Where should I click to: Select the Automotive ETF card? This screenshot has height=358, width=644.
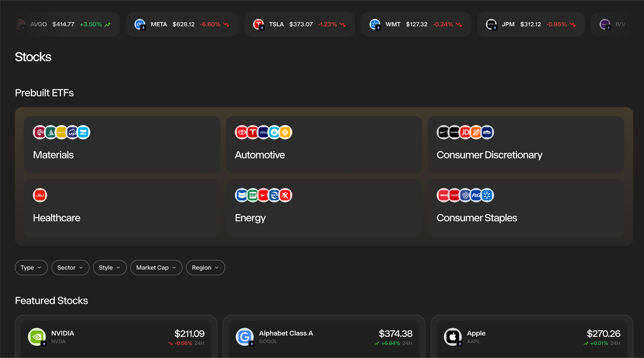pyautogui.click(x=324, y=145)
